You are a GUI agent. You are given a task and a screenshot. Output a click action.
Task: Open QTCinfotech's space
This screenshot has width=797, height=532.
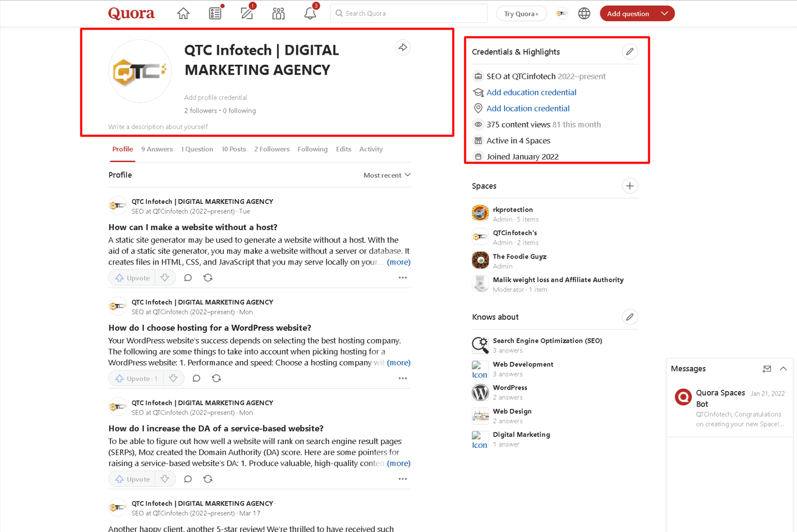(515, 233)
